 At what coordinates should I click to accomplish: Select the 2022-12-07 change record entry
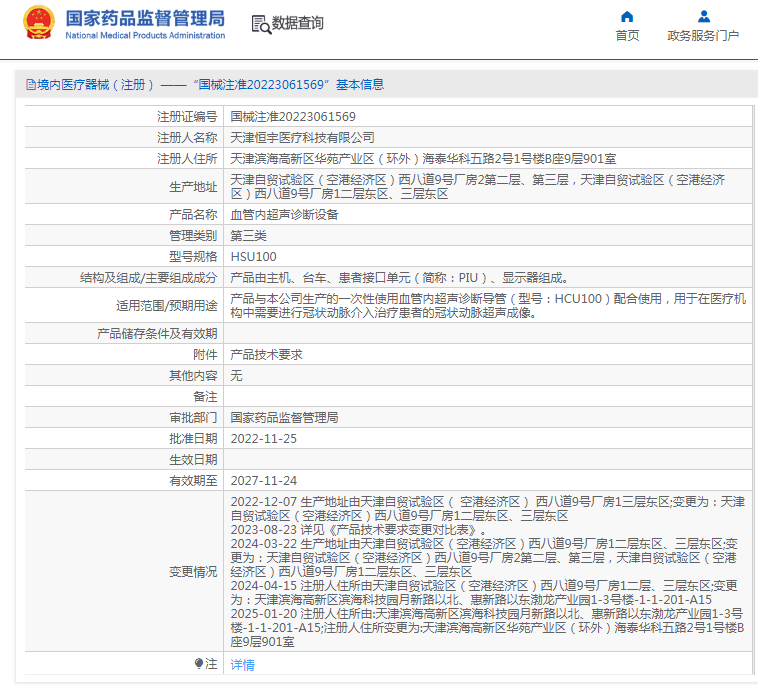tap(487, 509)
